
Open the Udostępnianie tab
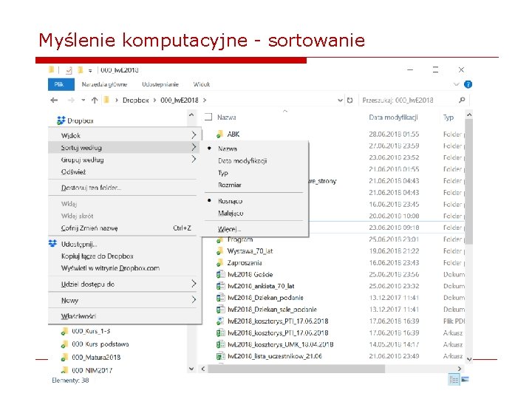pos(160,84)
